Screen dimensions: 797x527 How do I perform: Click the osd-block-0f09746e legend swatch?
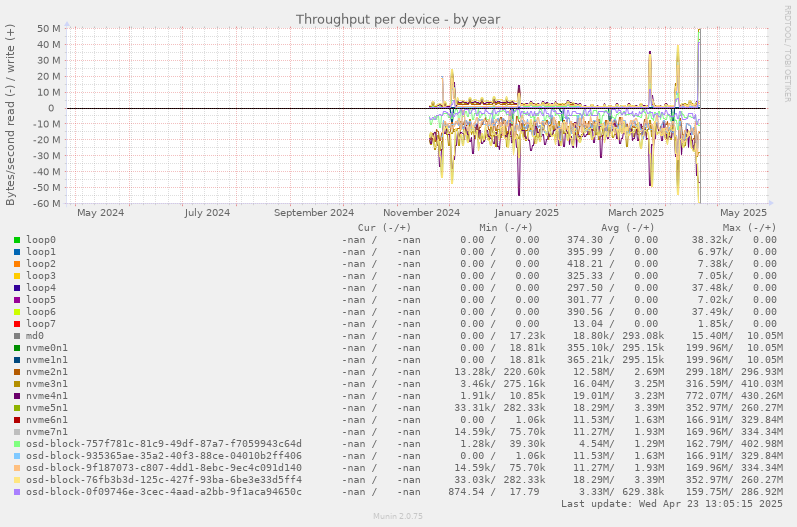click(17, 492)
